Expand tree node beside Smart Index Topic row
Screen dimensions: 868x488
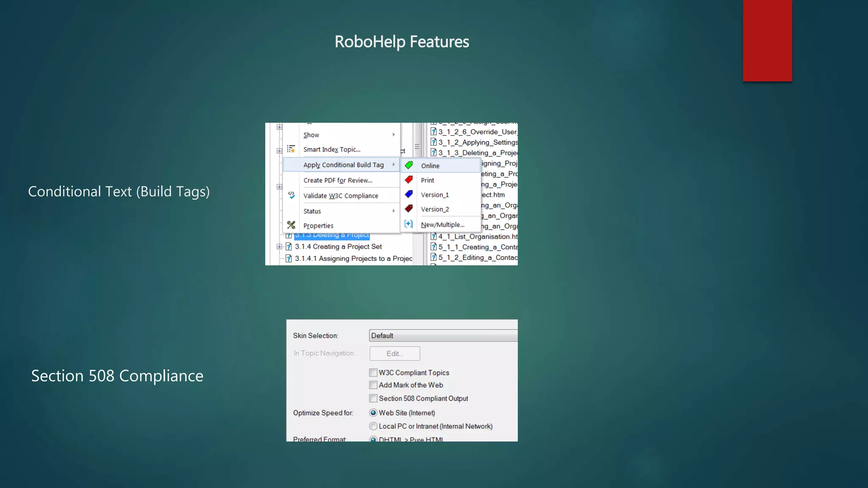279,150
